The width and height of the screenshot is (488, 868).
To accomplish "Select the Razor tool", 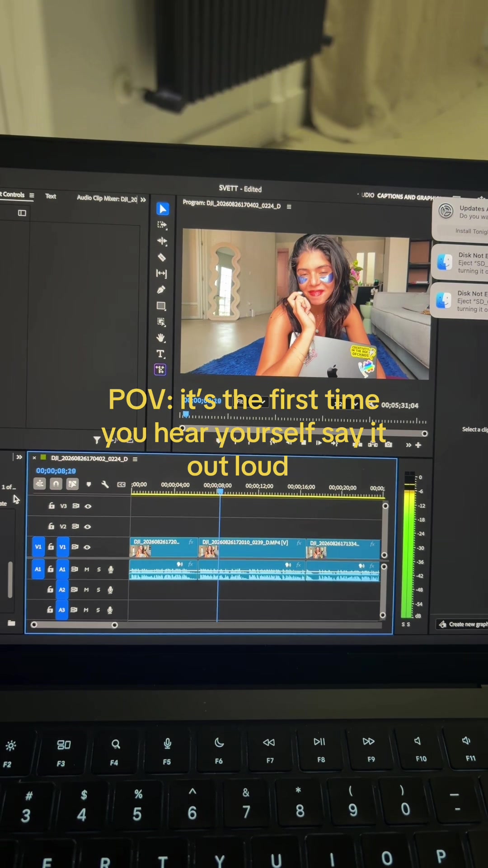I will point(162,257).
